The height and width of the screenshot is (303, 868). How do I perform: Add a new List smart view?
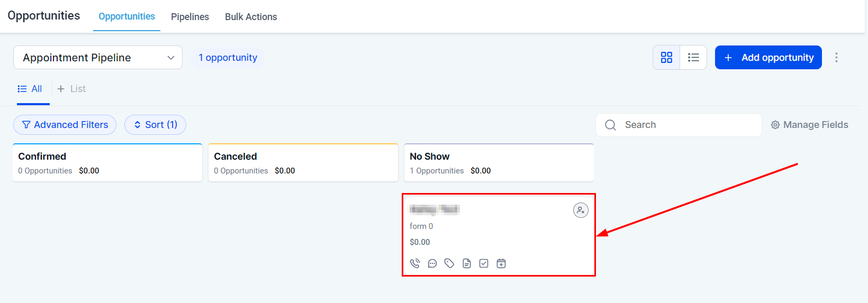pyautogui.click(x=71, y=89)
